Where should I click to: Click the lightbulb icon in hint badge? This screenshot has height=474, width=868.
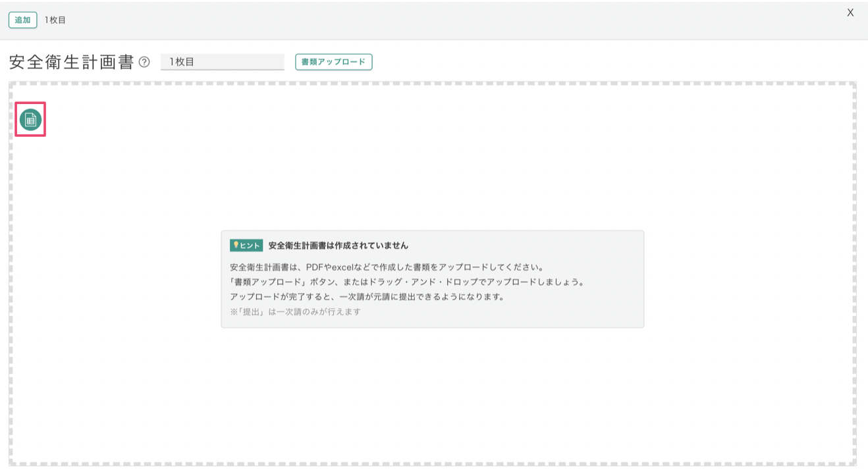pos(235,245)
